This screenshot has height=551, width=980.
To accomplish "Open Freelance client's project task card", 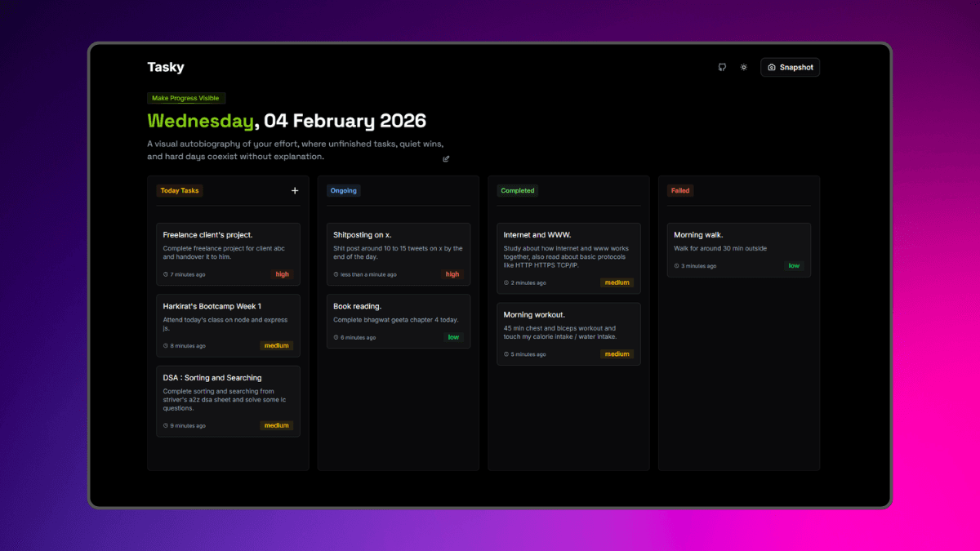I will pyautogui.click(x=228, y=253).
